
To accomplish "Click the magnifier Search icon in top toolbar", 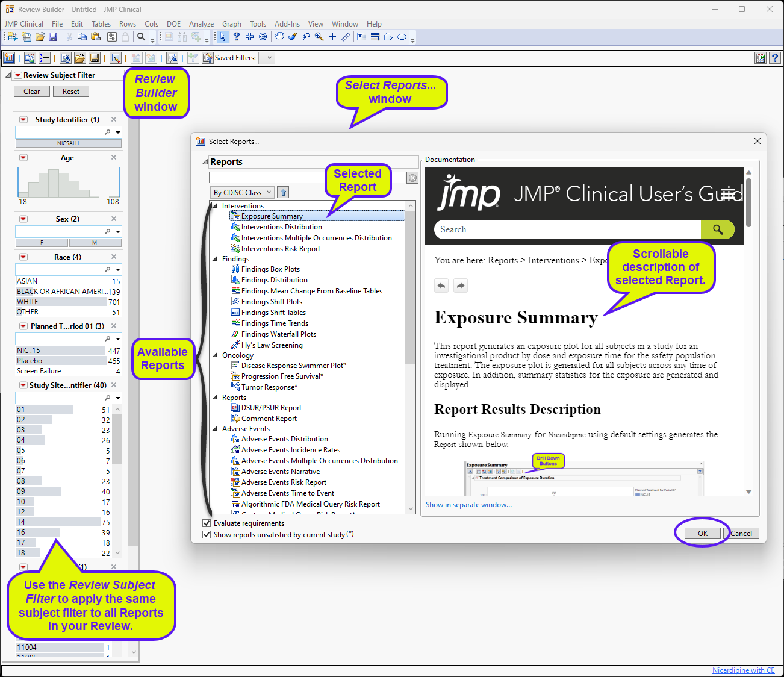I will coord(142,37).
